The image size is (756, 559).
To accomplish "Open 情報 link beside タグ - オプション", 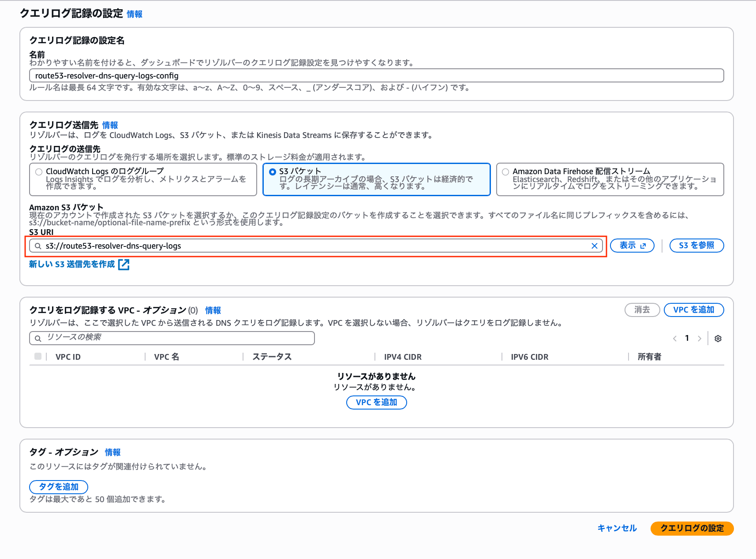I will [x=113, y=452].
